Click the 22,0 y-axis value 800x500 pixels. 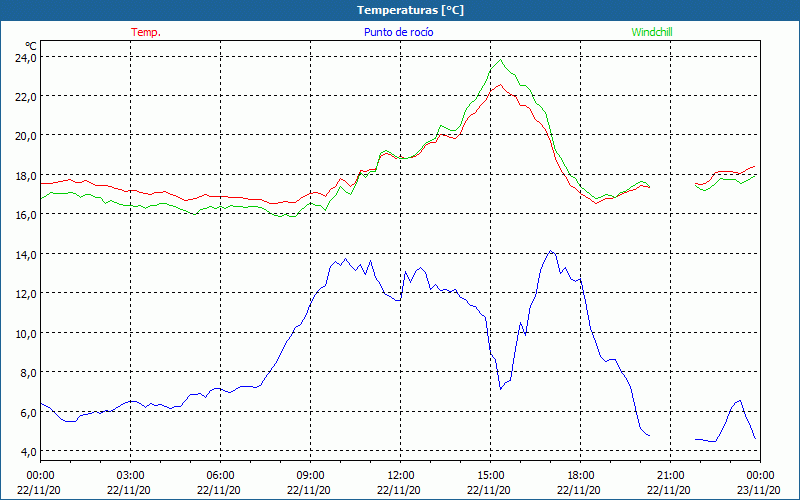click(24, 96)
